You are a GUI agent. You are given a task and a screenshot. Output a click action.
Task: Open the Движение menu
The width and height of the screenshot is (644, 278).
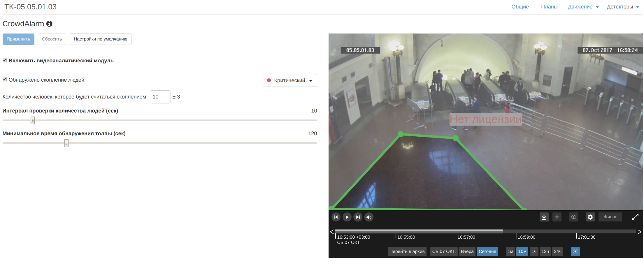(x=583, y=7)
